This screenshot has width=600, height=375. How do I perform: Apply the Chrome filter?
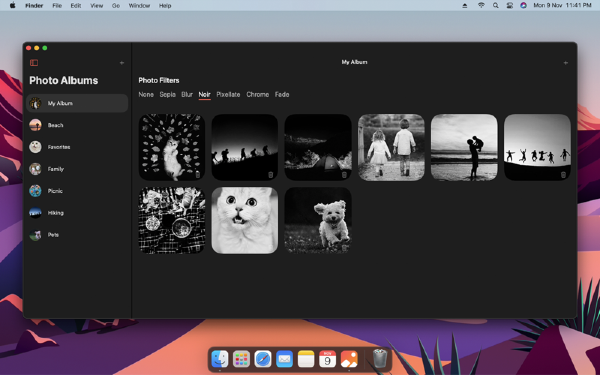click(x=258, y=95)
